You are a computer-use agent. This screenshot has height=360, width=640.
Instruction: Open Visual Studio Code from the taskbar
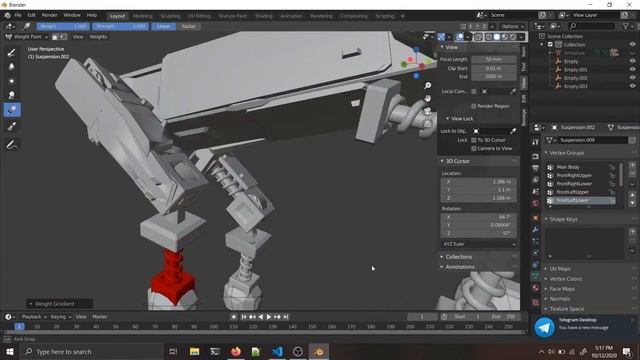[277, 351]
